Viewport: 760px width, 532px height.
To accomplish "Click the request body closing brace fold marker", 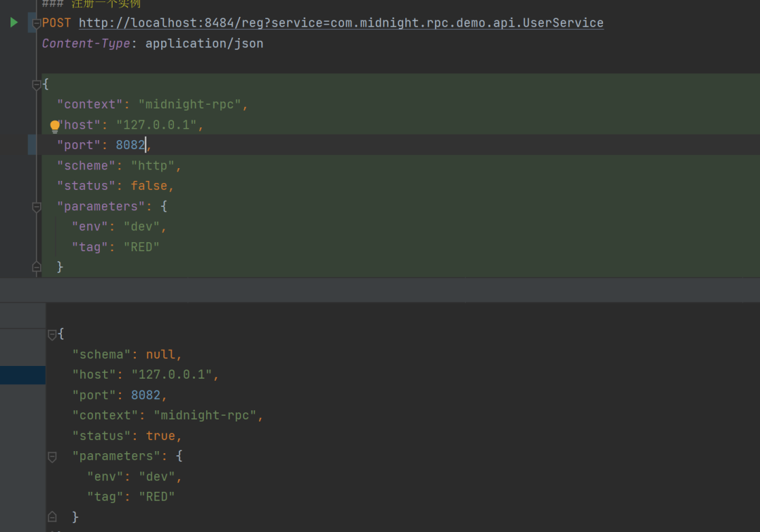I will [37, 267].
